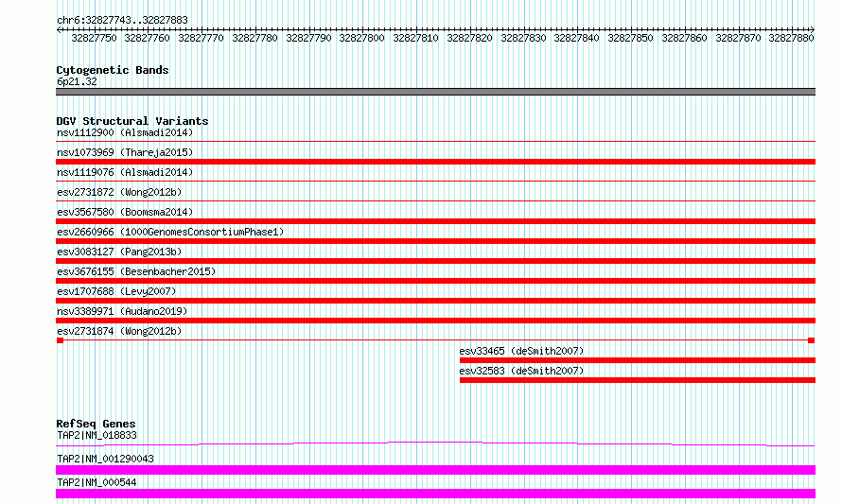Image resolution: width=842 pixels, height=504 pixels.
Task: Open variant esv33465 (deSmith2007) label
Action: click(521, 351)
